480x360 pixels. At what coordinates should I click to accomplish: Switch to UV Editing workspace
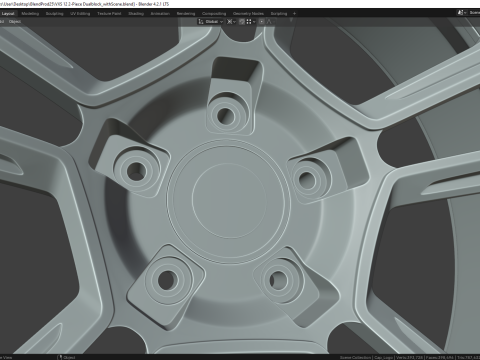point(80,14)
